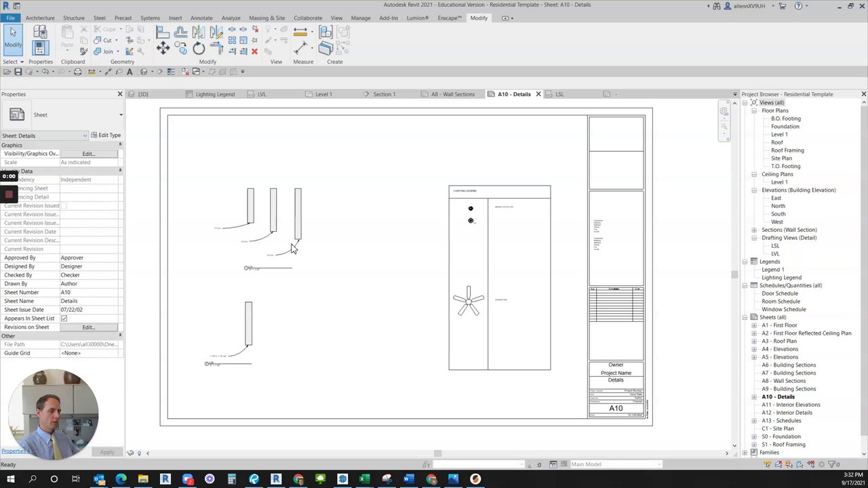Image resolution: width=868 pixels, height=488 pixels.
Task: Click the Align tool icon
Action: pyautogui.click(x=163, y=32)
